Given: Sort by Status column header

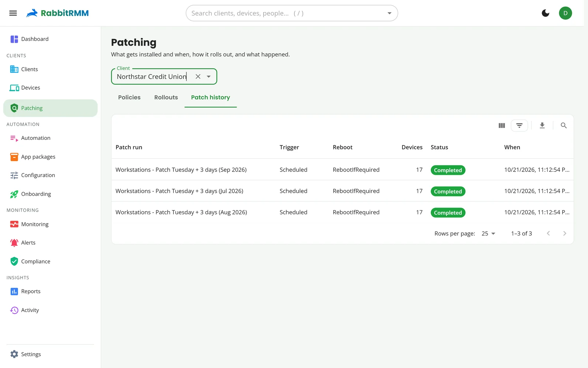Looking at the screenshot, I should click(439, 147).
